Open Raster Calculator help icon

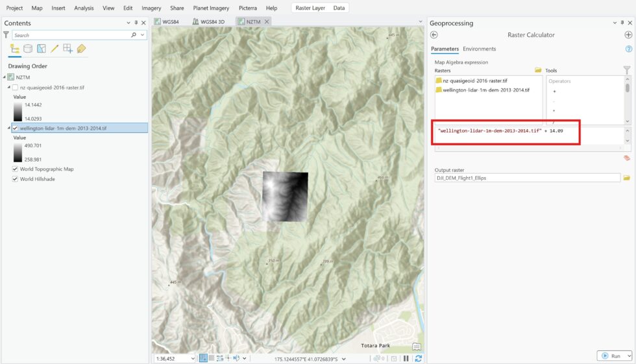[x=629, y=49]
